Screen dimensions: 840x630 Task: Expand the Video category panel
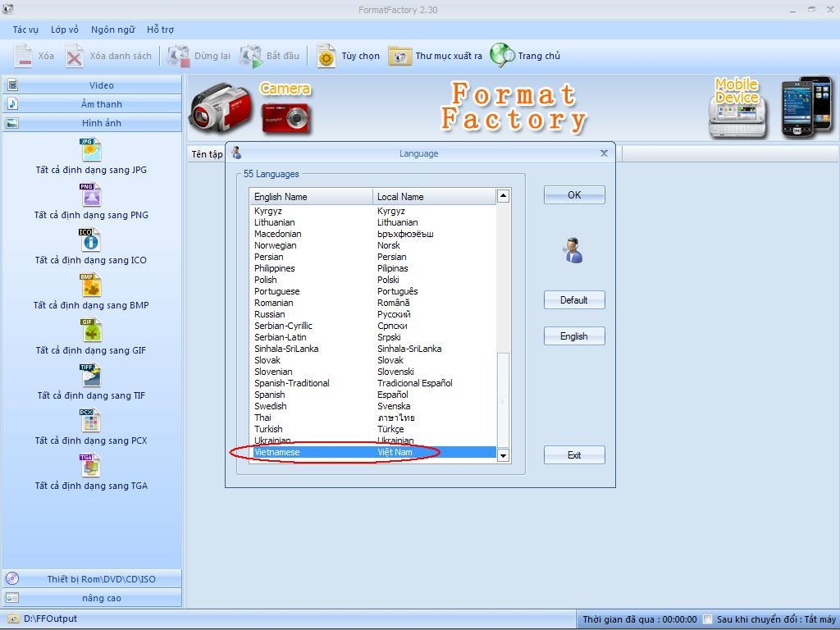[92, 85]
